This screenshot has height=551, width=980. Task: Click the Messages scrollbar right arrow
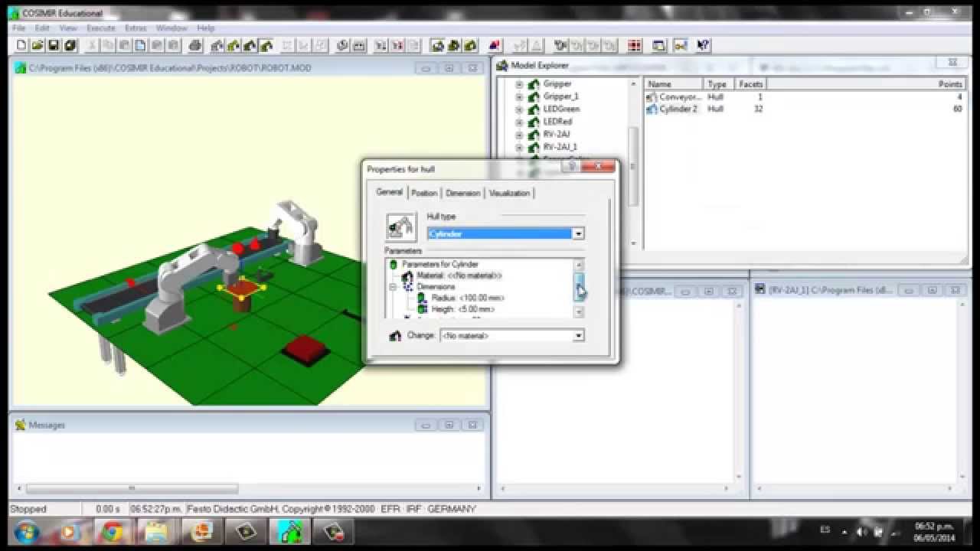click(479, 488)
